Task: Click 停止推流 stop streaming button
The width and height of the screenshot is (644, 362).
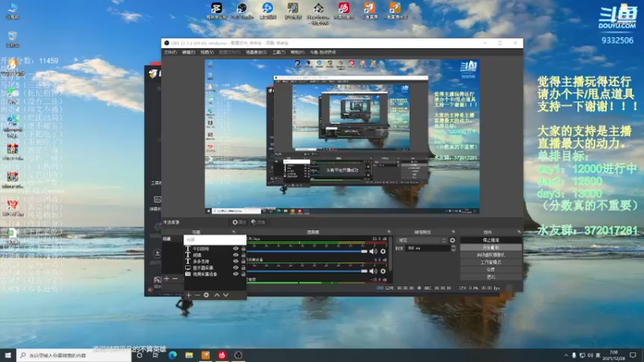Action: [x=491, y=240]
